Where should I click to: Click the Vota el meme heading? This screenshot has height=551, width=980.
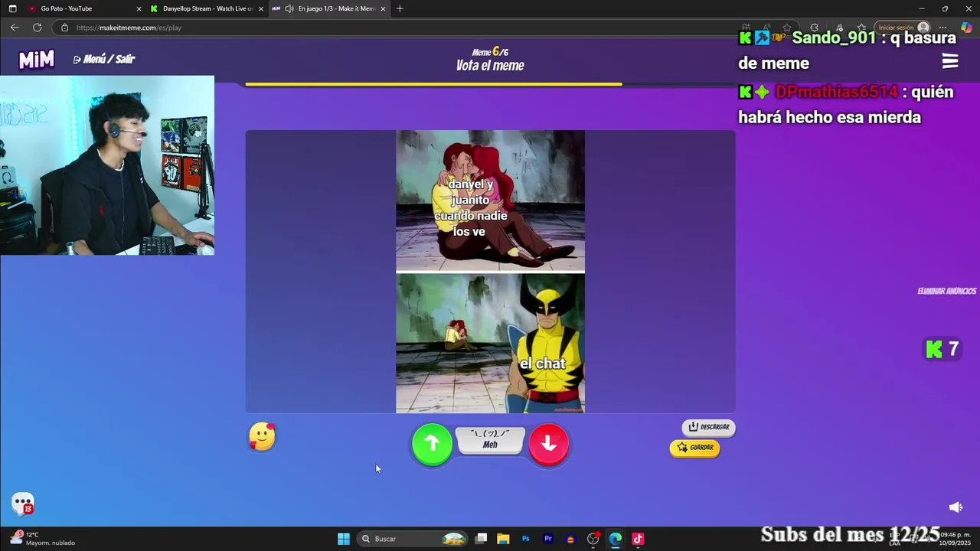tap(490, 66)
